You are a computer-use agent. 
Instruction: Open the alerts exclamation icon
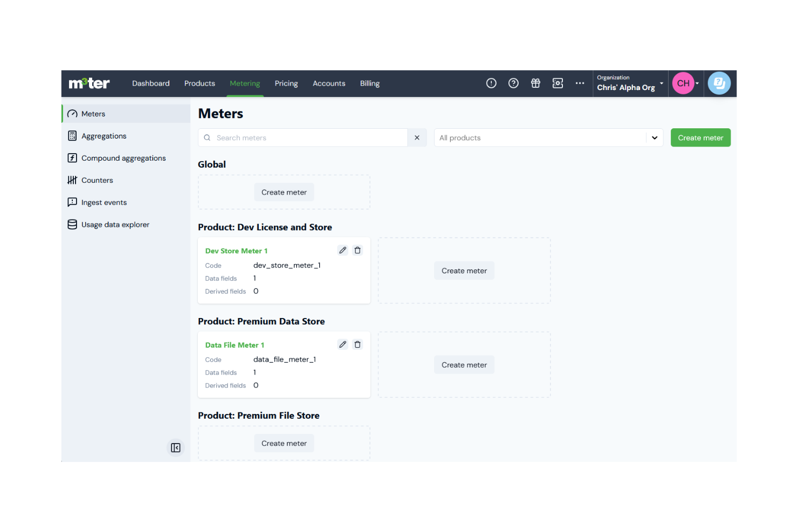point(491,83)
